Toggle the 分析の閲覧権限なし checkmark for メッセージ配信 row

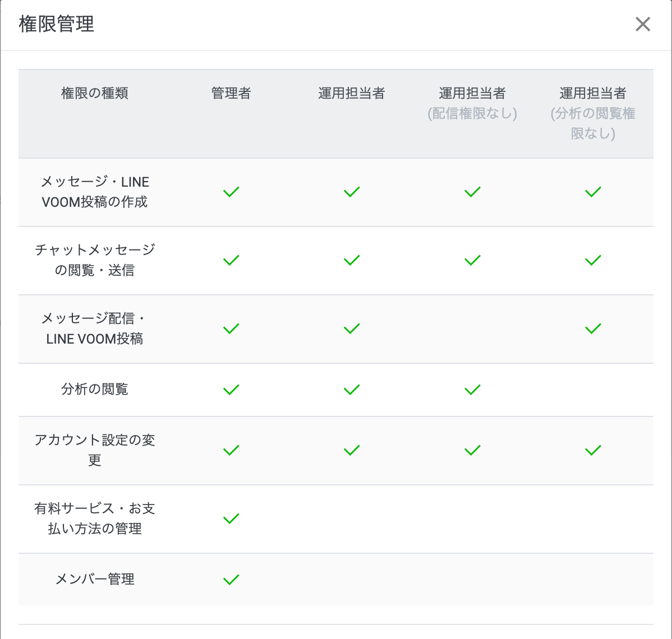pyautogui.click(x=592, y=329)
